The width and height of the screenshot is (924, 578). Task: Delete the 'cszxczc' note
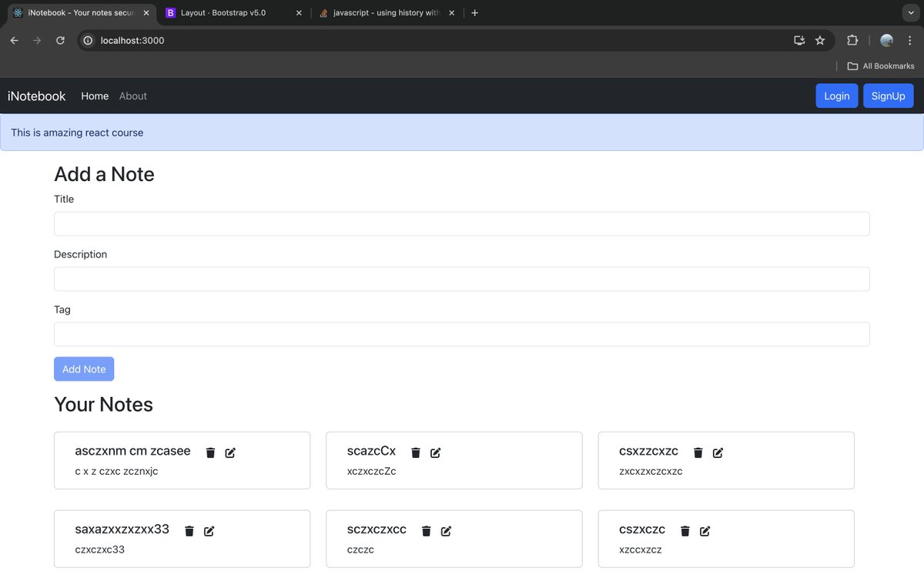coord(685,530)
